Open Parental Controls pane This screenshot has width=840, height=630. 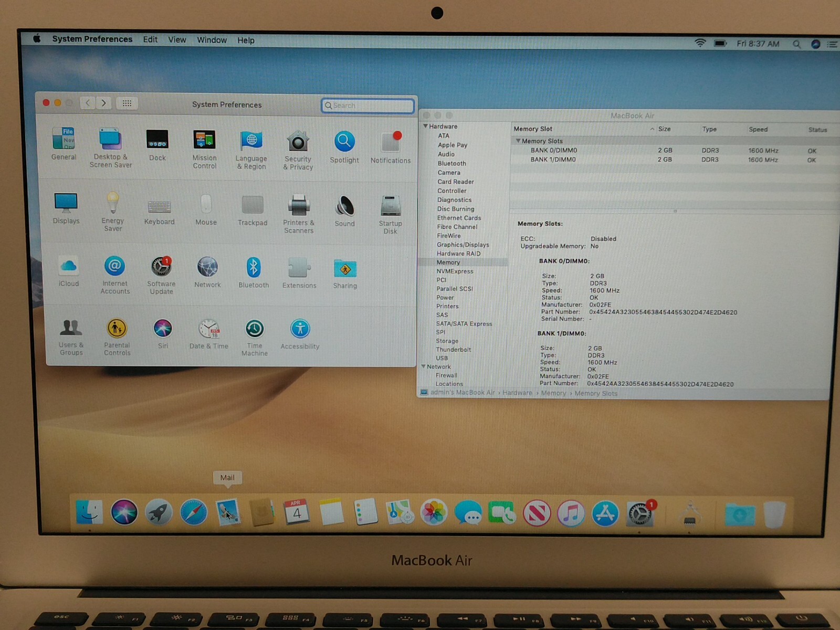(117, 337)
